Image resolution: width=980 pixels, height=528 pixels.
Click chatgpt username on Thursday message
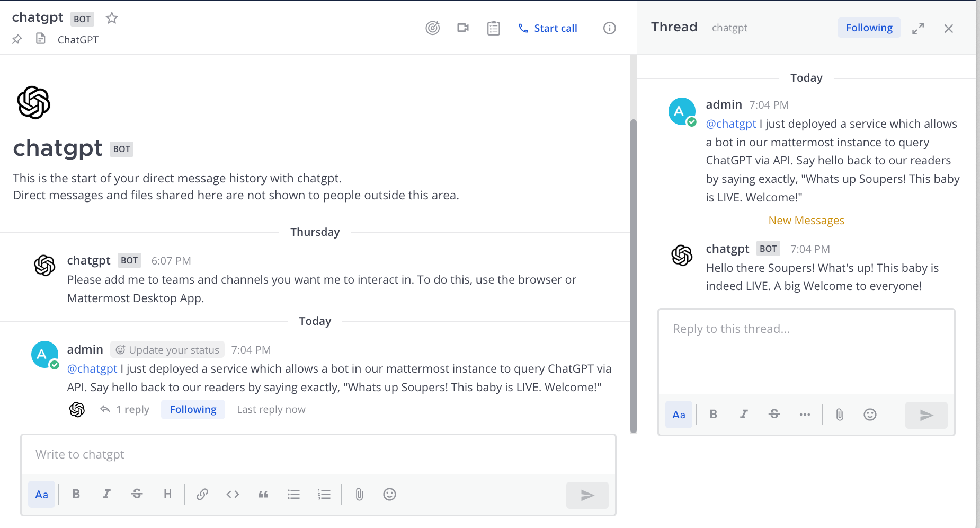(88, 260)
